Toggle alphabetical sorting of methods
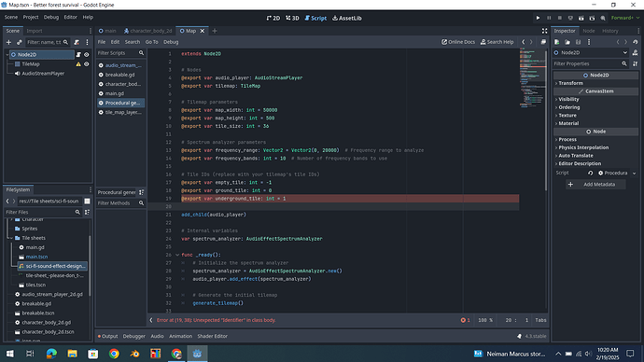The height and width of the screenshot is (362, 644). (142, 192)
